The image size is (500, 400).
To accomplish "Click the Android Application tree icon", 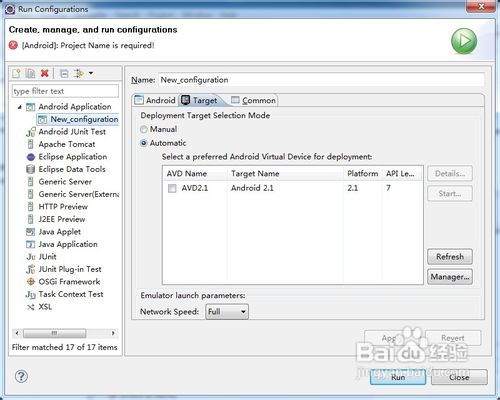I will click(30, 107).
